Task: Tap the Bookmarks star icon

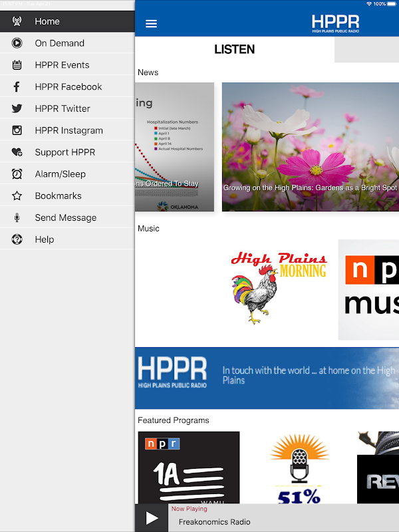Action: 17,196
